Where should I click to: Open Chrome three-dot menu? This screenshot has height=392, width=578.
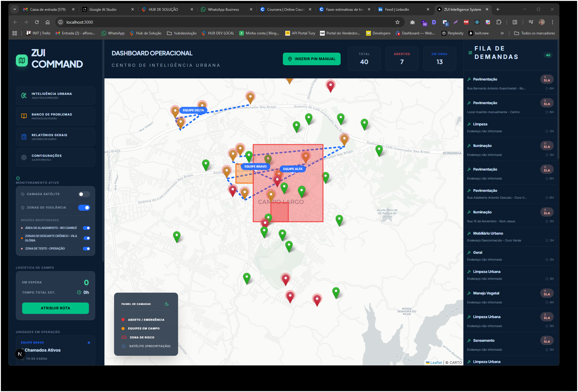[553, 22]
